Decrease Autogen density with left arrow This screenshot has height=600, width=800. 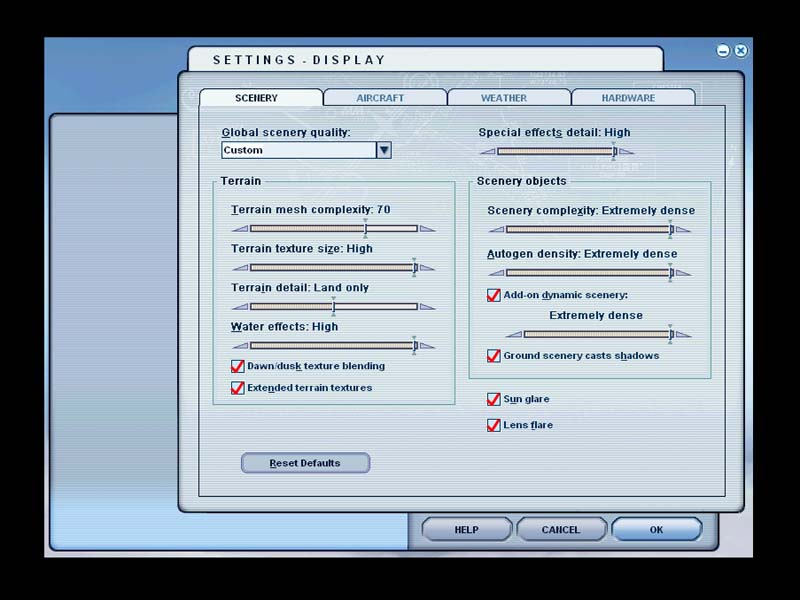(496, 273)
